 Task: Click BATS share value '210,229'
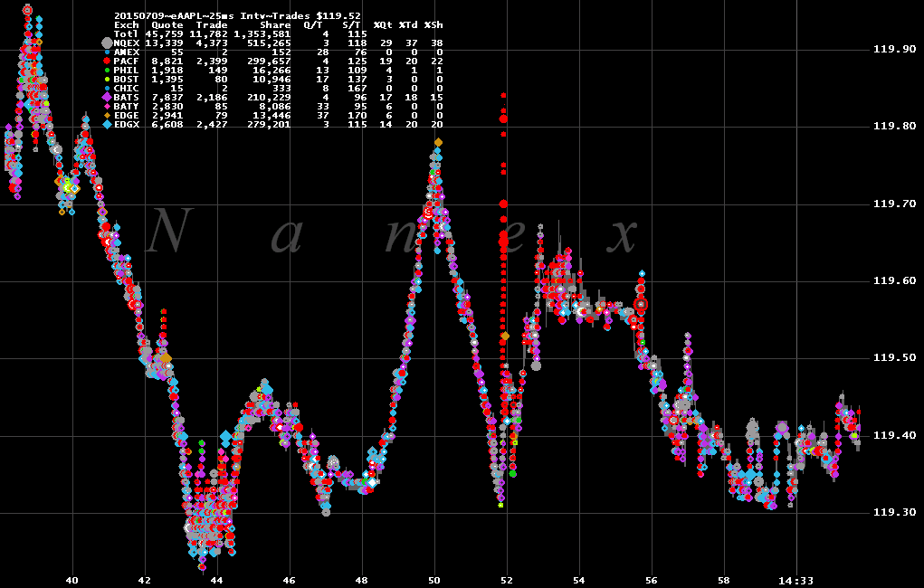(x=269, y=97)
